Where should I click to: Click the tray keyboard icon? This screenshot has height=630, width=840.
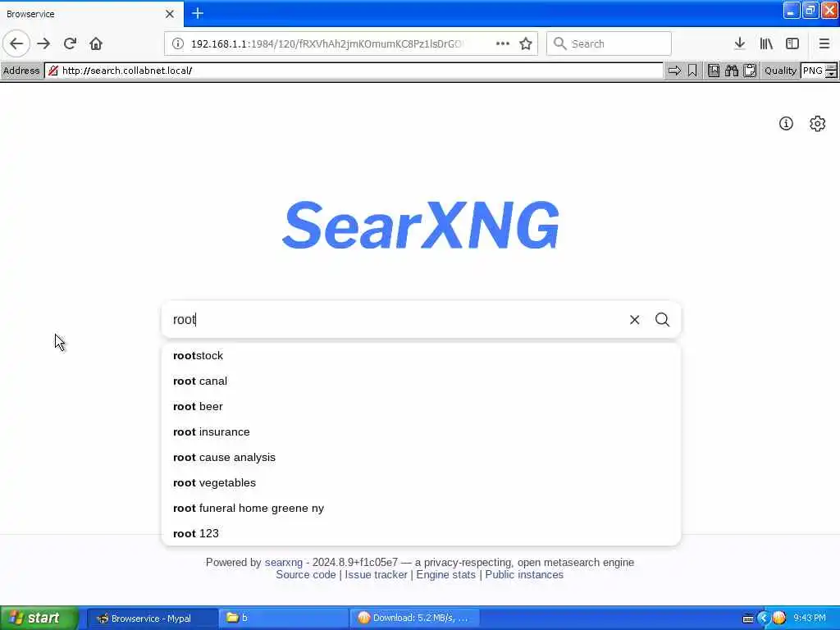(x=748, y=619)
